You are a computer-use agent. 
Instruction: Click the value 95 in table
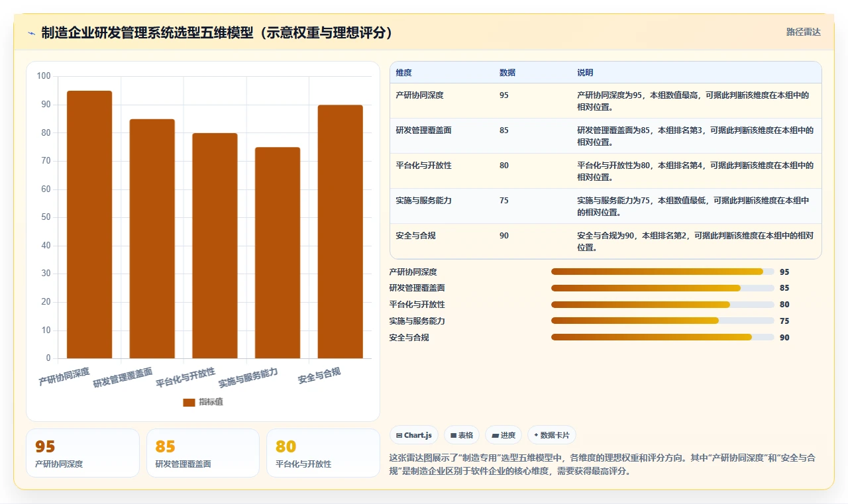(x=504, y=95)
